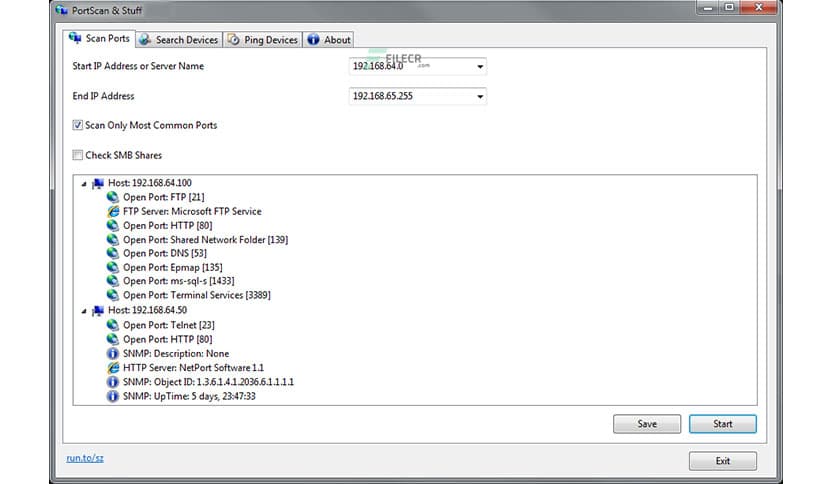This screenshot has width=836, height=484.
Task: Select SNMP: Object ID: 1.3.6.1.4.1.2036.6.1.1.1.1 row
Action: 208,382
